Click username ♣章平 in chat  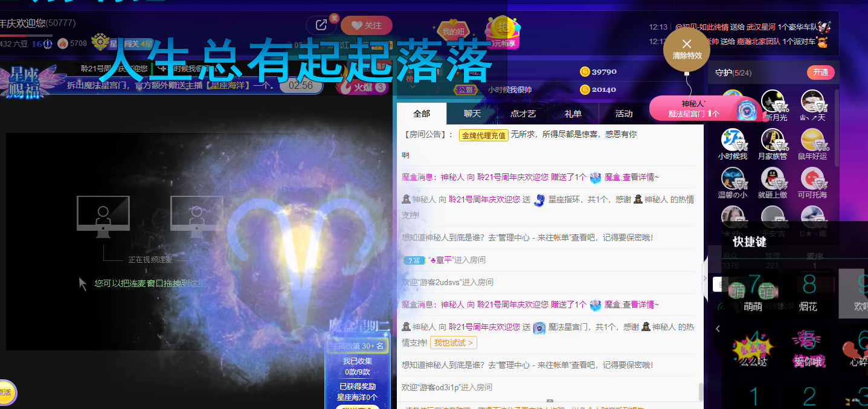(x=442, y=260)
